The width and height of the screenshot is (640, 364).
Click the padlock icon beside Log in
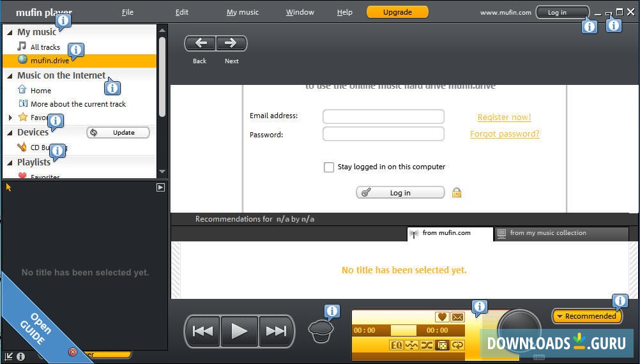point(456,192)
